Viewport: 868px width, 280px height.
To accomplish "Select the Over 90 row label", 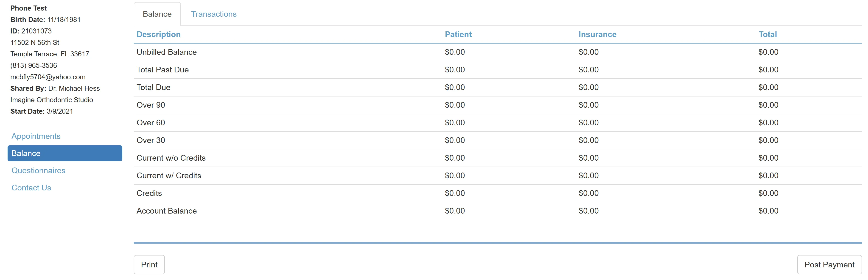I will [151, 105].
